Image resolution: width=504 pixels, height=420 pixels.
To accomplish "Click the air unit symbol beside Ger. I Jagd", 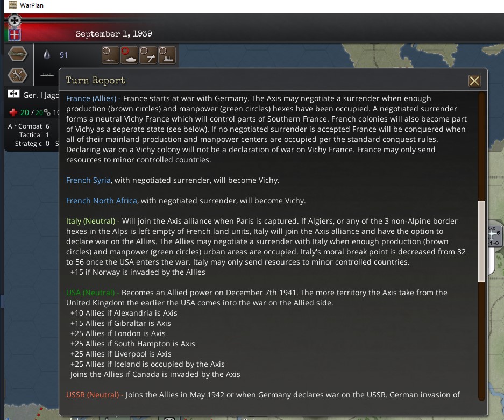I will pos(13,94).
